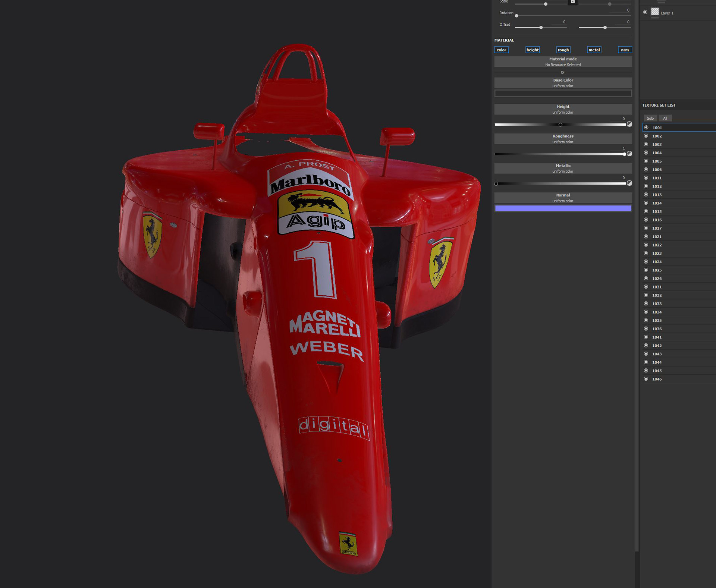This screenshot has width=716, height=588.
Task: Click Metallic slider's round end icon
Action: [x=629, y=183]
